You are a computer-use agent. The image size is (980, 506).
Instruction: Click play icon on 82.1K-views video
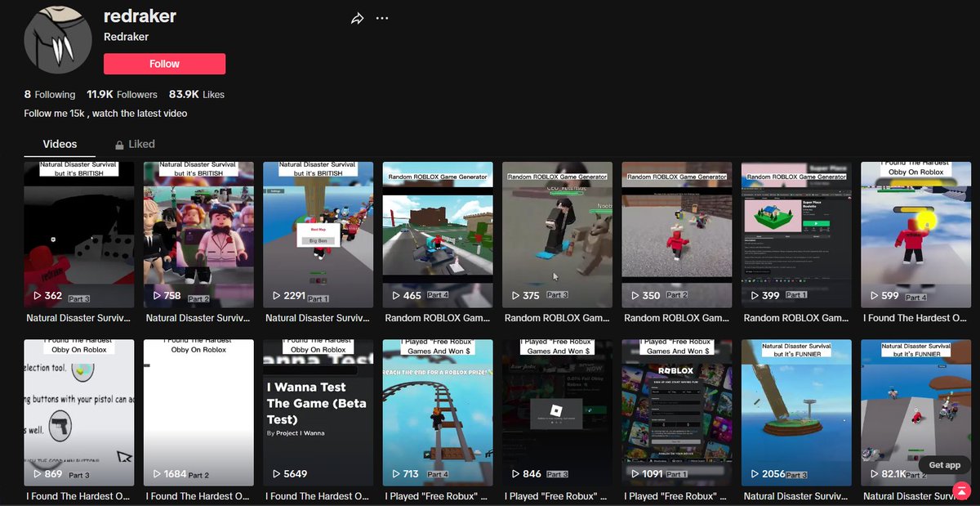pyautogui.click(x=874, y=474)
